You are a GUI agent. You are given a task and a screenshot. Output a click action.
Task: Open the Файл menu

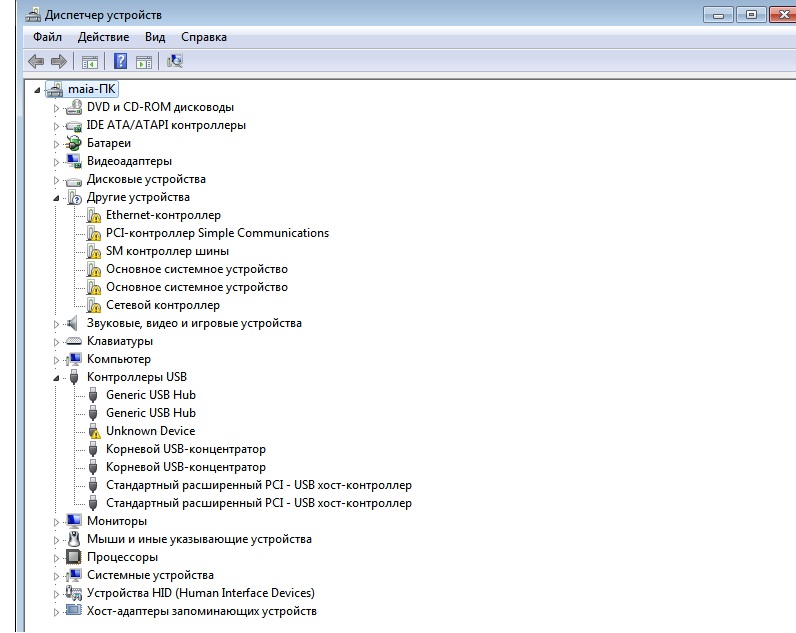coord(47,37)
